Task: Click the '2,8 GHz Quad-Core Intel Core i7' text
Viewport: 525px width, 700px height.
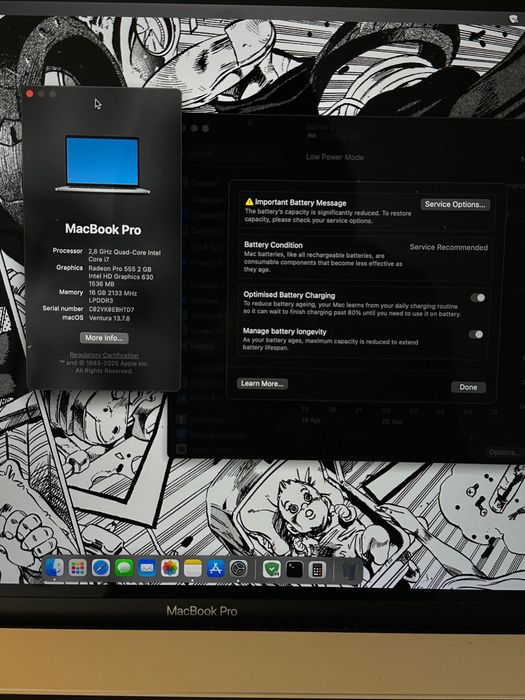Action: [x=125, y=255]
